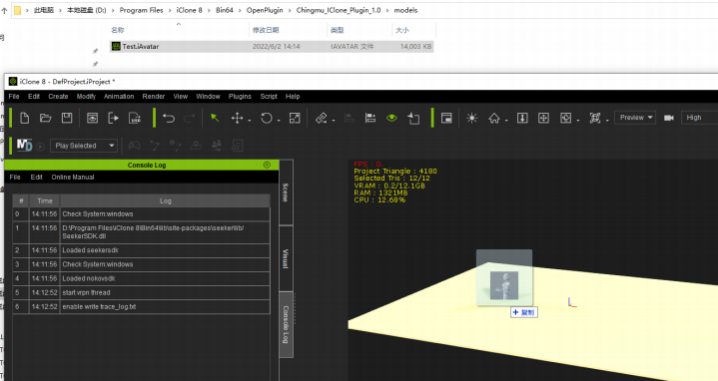718x381 pixels.
Task: Switch to the Scene side tab
Action: 286,192
